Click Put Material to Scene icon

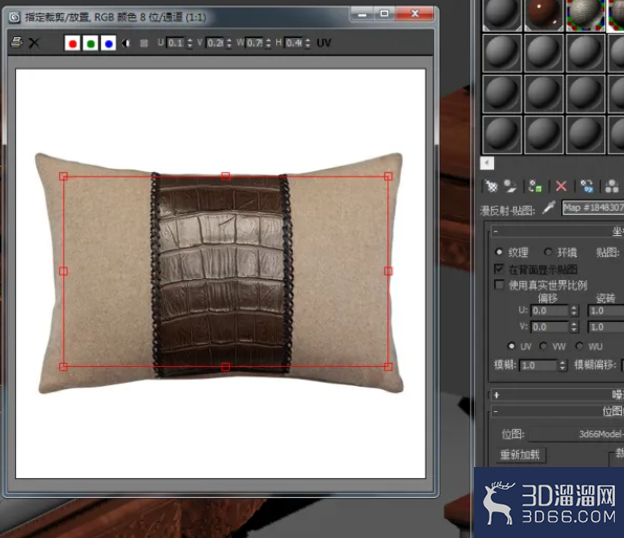pos(510,186)
